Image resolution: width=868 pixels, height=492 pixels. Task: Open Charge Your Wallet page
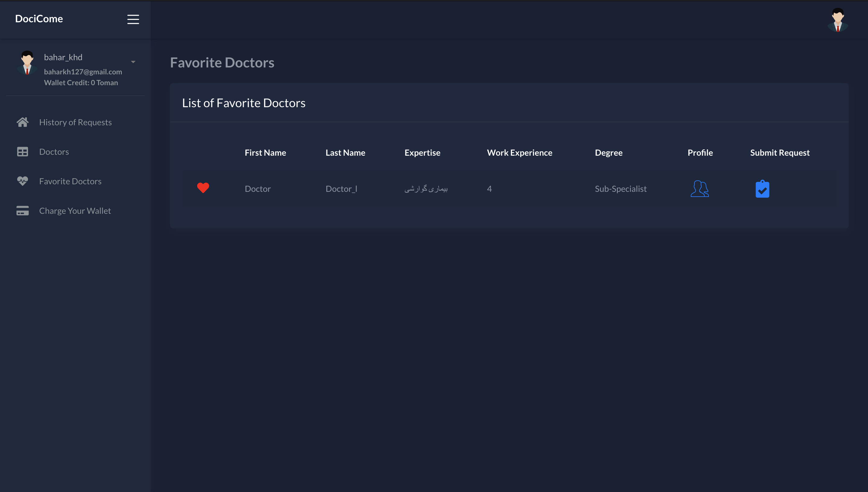(75, 210)
